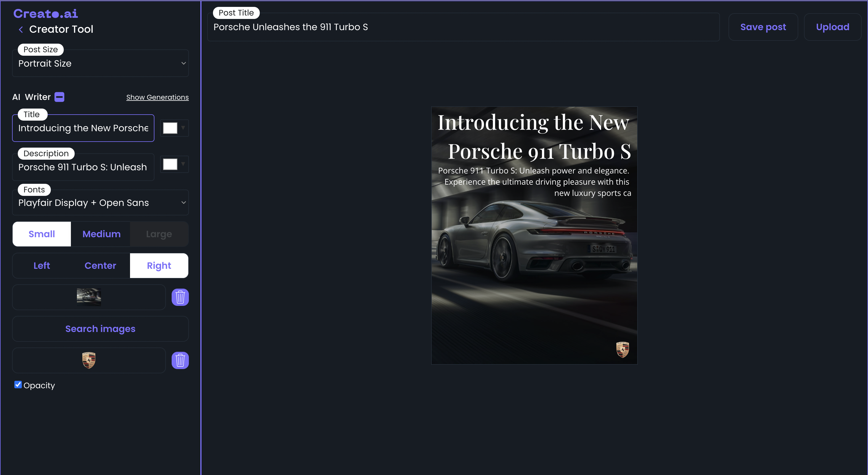868x475 pixels.
Task: Select Small text size
Action: [42, 234]
